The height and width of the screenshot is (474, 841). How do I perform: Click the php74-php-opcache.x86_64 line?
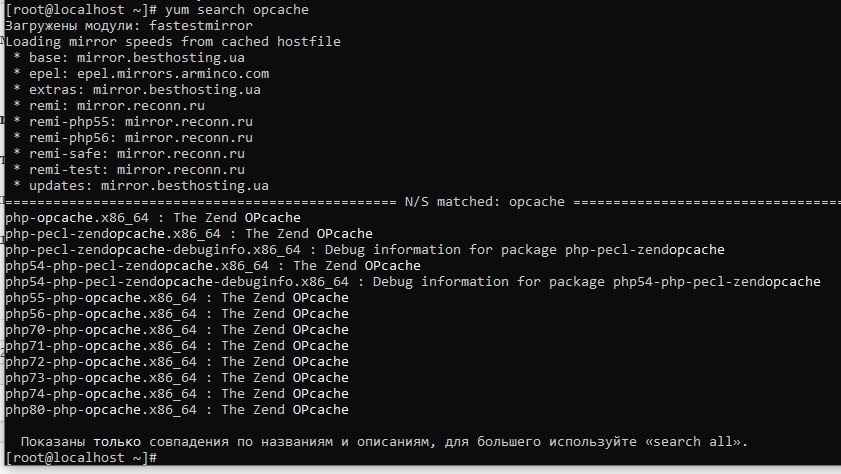pos(177,394)
